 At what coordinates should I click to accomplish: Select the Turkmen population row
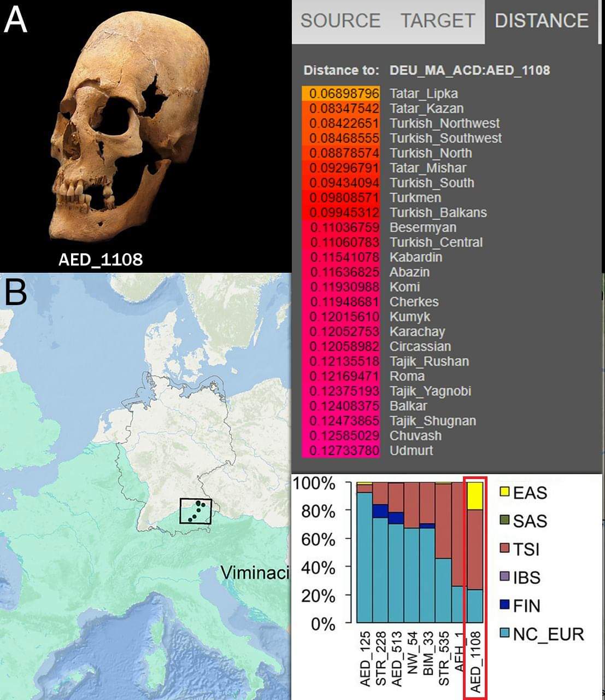tap(372, 197)
